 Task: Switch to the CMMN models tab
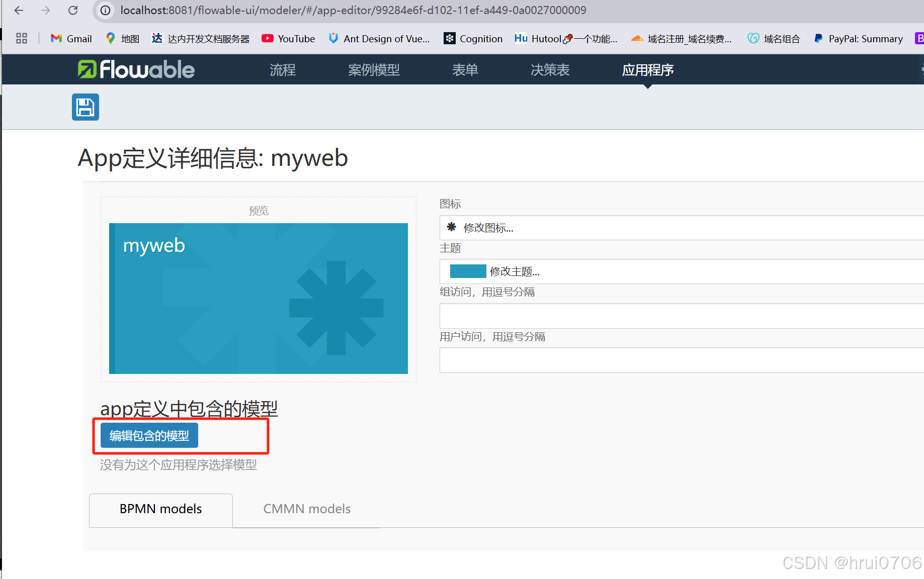pyautogui.click(x=306, y=509)
